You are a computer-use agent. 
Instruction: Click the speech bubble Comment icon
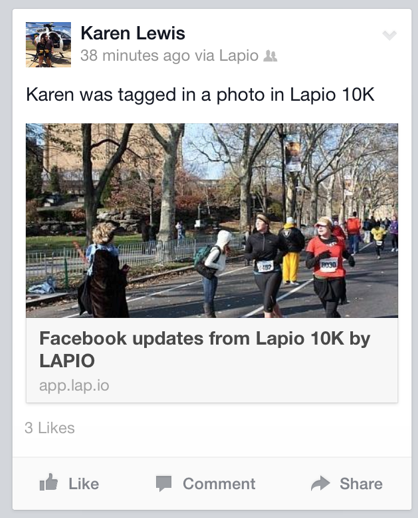point(164,483)
